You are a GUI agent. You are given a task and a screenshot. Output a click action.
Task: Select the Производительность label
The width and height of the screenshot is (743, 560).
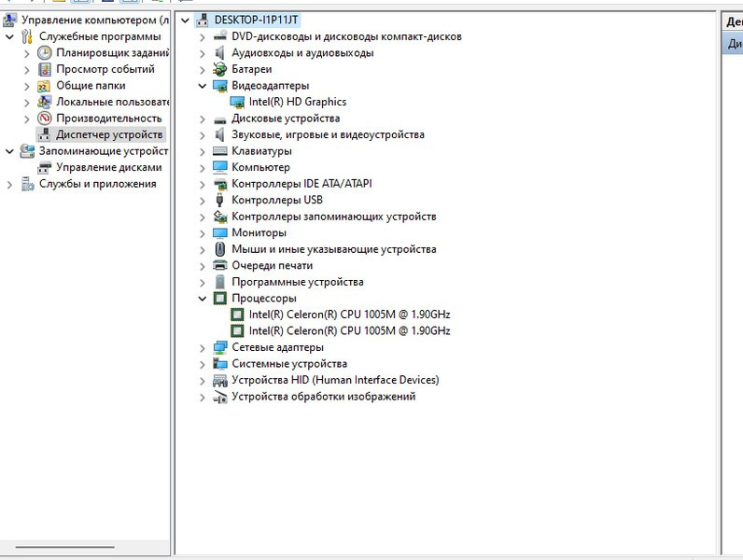point(109,119)
